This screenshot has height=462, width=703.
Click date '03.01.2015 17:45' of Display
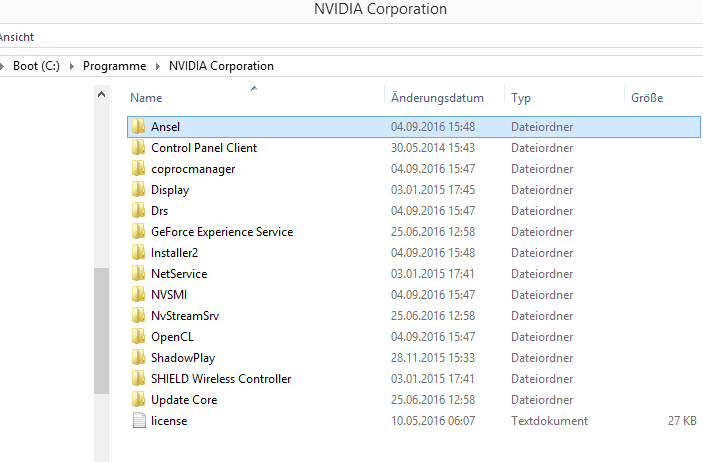click(x=433, y=190)
